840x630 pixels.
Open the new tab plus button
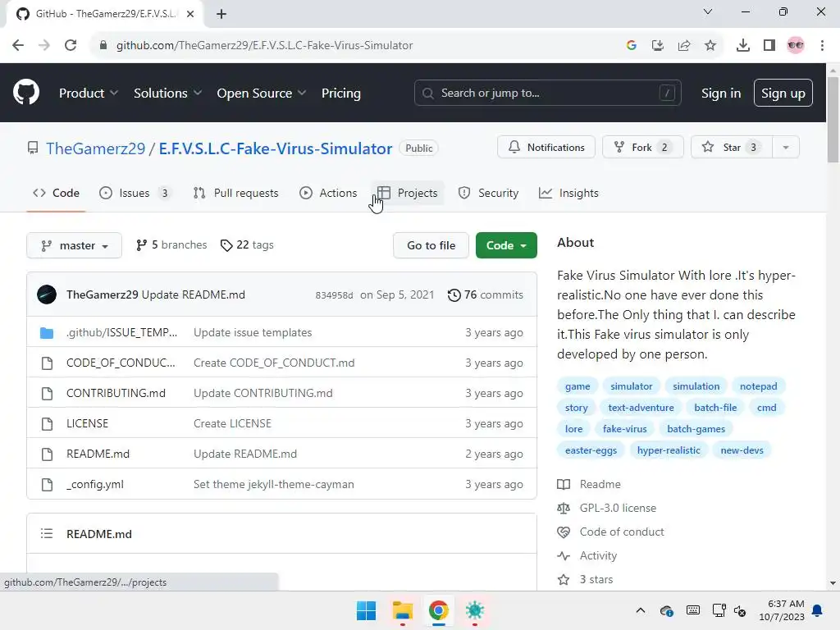[x=221, y=14]
